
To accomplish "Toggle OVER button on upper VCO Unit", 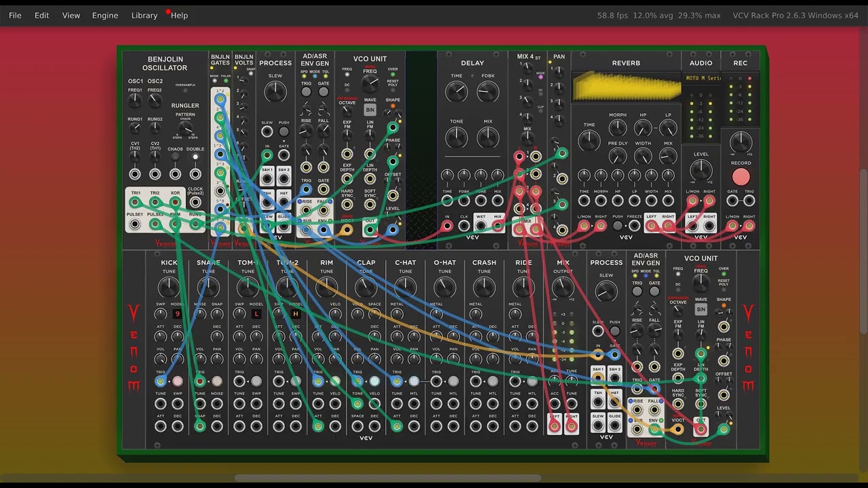I will [x=393, y=75].
